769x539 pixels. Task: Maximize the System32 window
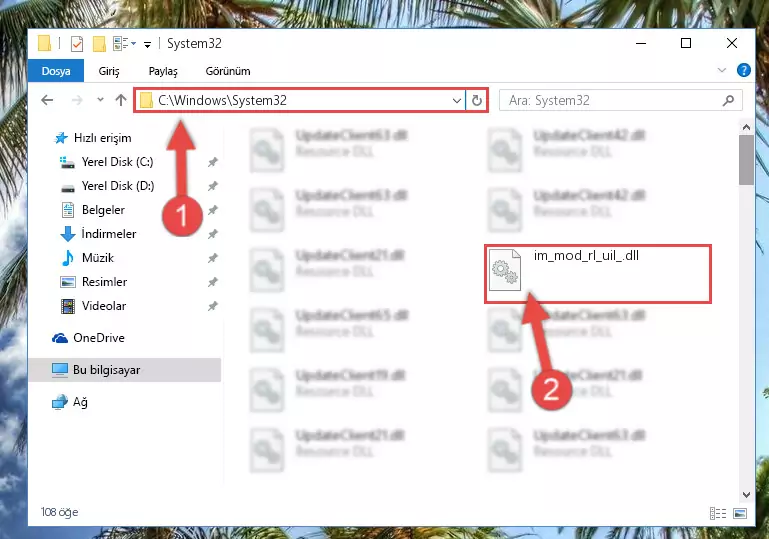(x=686, y=43)
